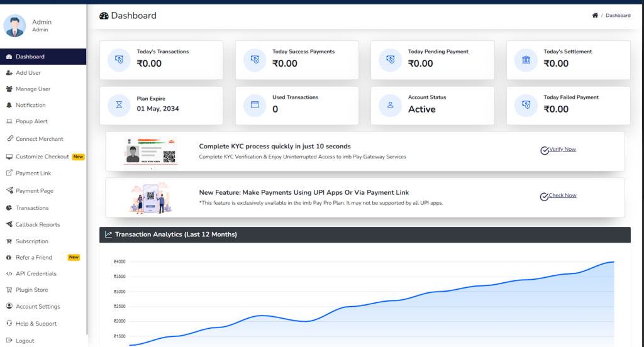Click the Plan Expire hourglass icon
Viewport: 644px width, 347px height.
[119, 106]
